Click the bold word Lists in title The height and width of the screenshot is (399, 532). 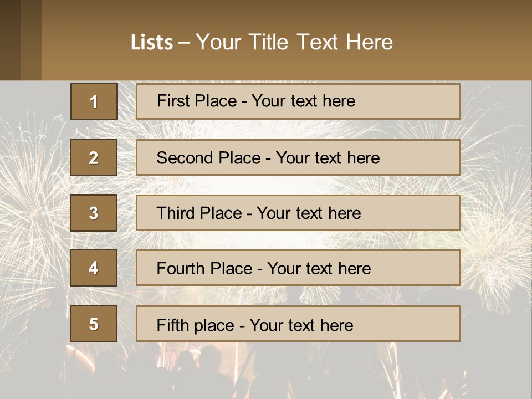click(152, 43)
